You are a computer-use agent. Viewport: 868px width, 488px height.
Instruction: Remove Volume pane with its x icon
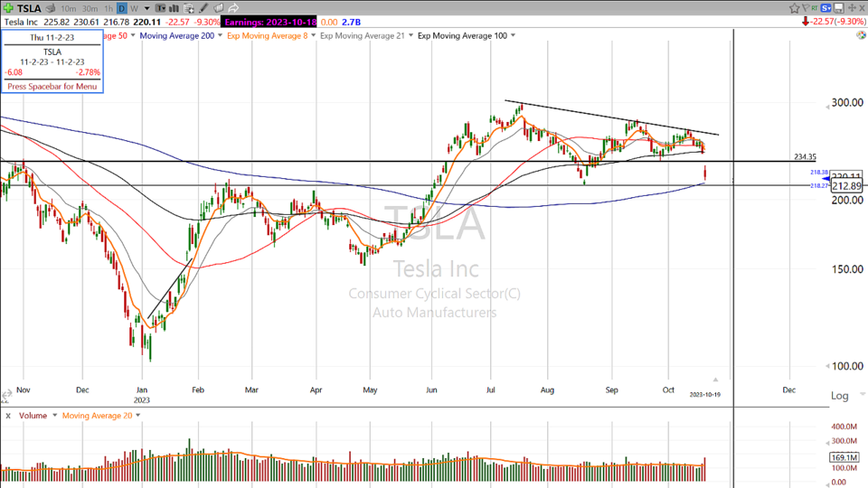point(8,416)
